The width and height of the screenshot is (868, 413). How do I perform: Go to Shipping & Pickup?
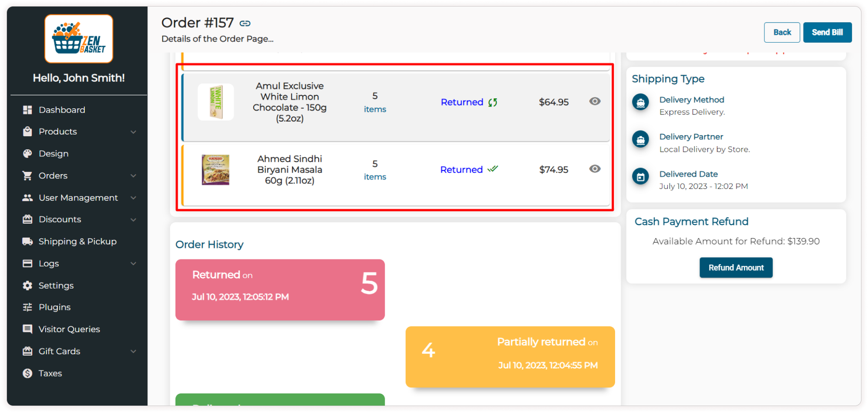pyautogui.click(x=77, y=242)
